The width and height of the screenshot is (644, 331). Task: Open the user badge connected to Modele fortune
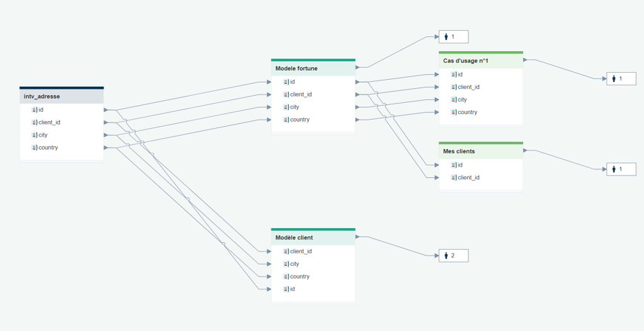453,36
